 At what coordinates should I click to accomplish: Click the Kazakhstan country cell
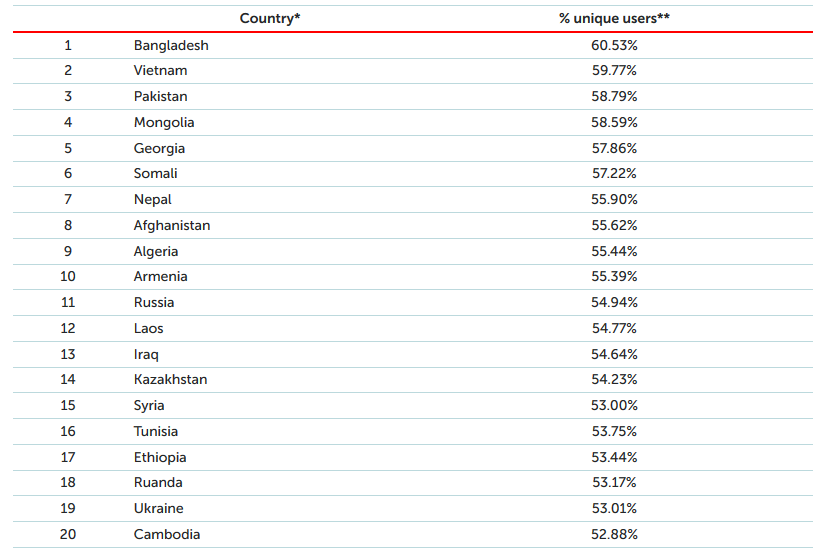click(x=171, y=380)
